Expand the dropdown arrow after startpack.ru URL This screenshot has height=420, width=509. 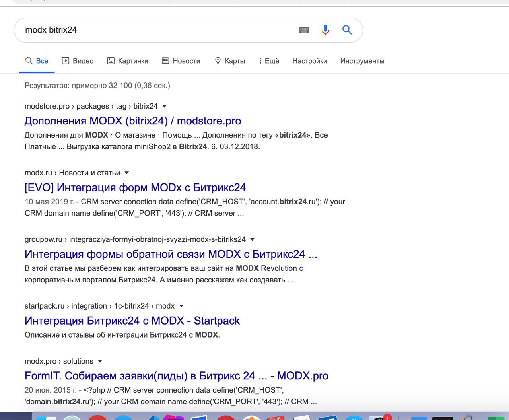click(x=181, y=306)
